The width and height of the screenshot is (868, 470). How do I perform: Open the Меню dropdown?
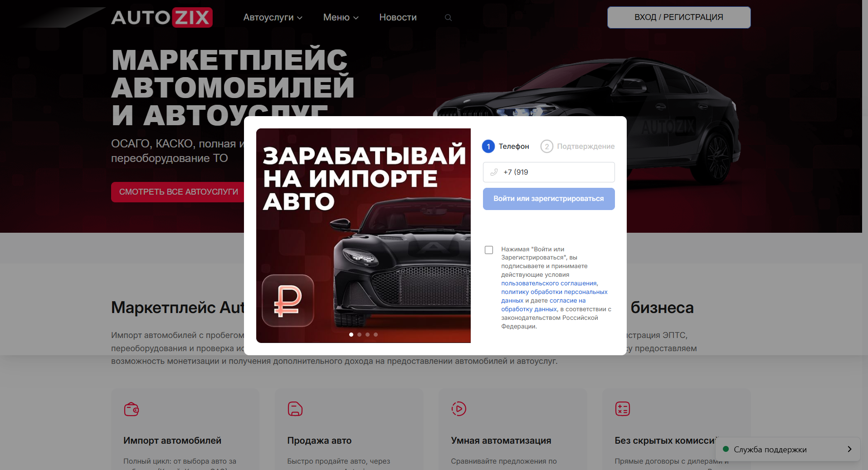(341, 17)
